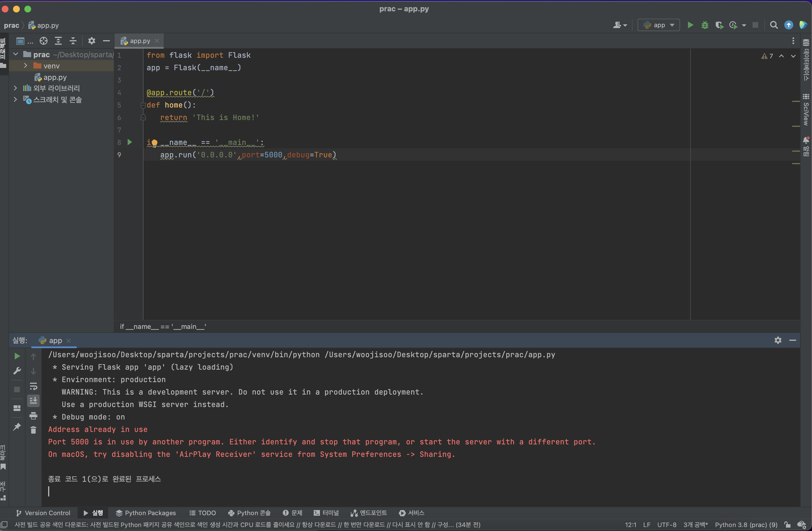Screen dimensions: 812x531
Task: Run app with coverage shield icon
Action: click(x=719, y=25)
